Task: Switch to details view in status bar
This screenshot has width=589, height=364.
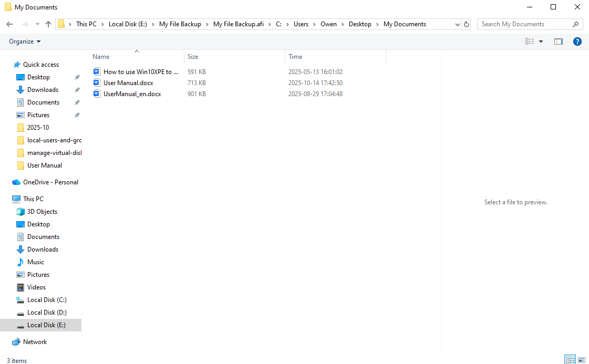Action: [570, 360]
